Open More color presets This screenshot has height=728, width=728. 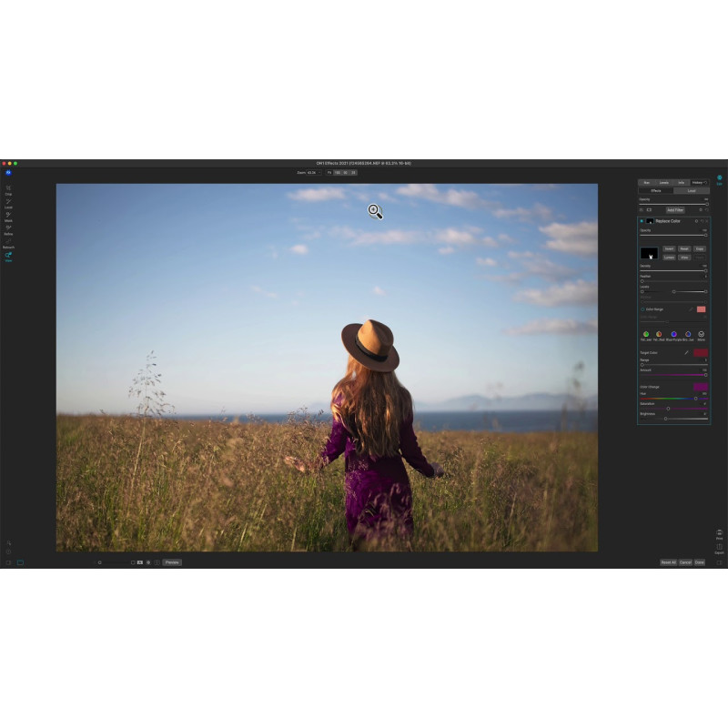701,334
